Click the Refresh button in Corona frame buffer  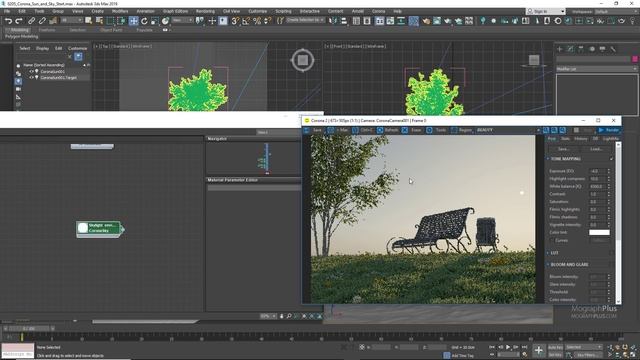tap(388, 130)
